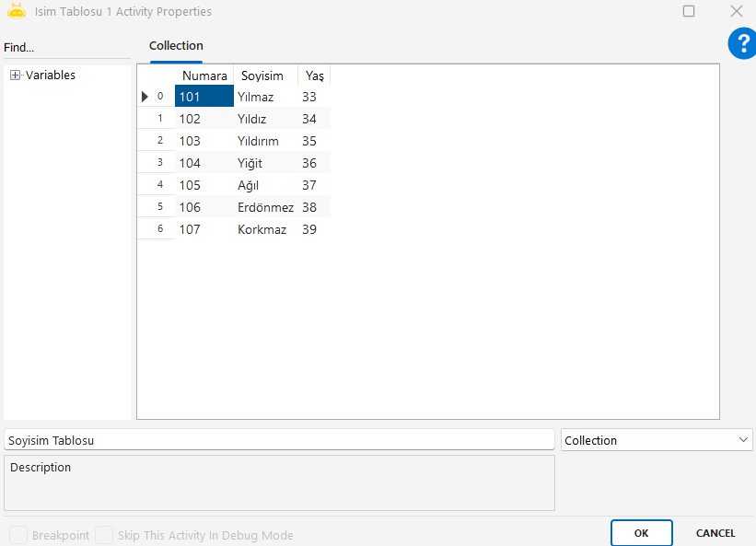Image resolution: width=756 pixels, height=546 pixels.
Task: Enable the Breakpoint checkbox
Action: (x=17, y=535)
